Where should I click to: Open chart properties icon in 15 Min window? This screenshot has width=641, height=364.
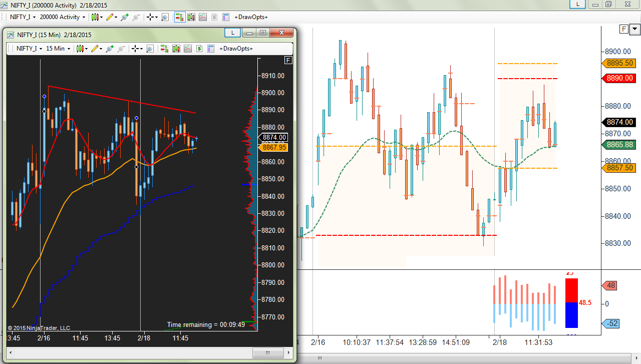(x=210, y=49)
